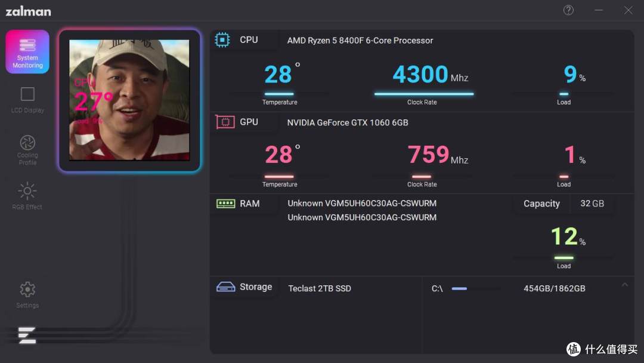Click the Teclast 2TB SSD label

click(x=320, y=288)
